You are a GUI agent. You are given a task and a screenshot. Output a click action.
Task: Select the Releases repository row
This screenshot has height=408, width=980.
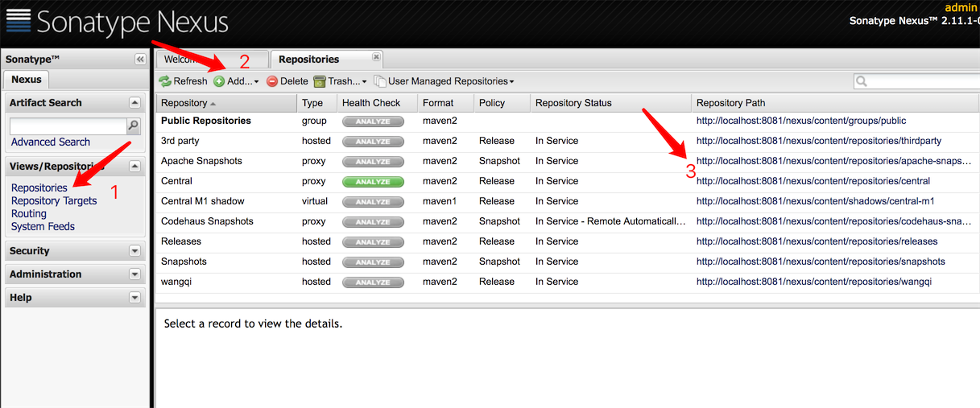(568, 241)
